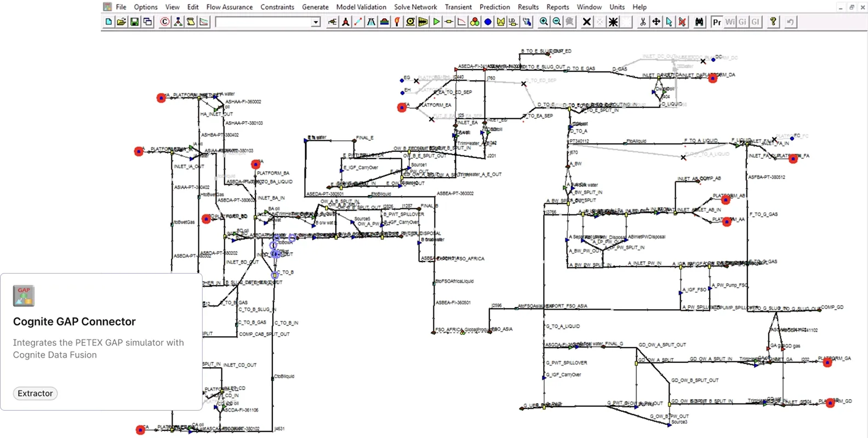Click the blue circle toolbar icon
Screen dimensions: 868x438
tap(488, 22)
